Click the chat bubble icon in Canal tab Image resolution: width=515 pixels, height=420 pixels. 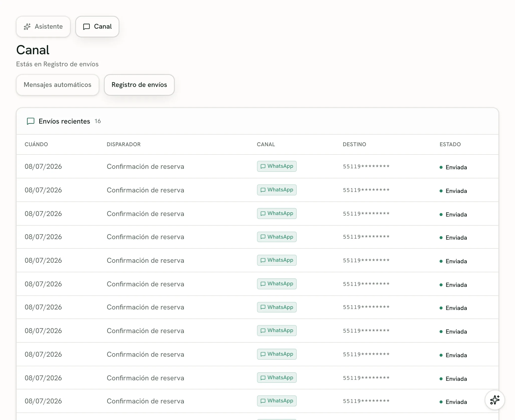tap(87, 27)
